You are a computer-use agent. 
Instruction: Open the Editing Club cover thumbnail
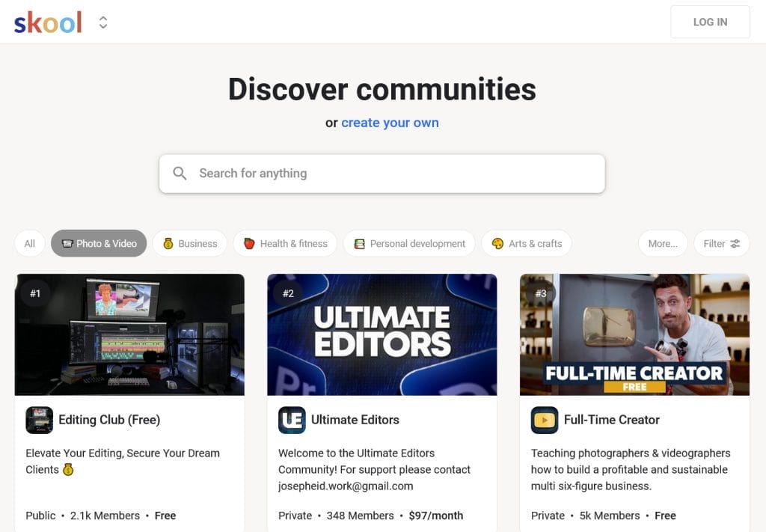point(129,334)
